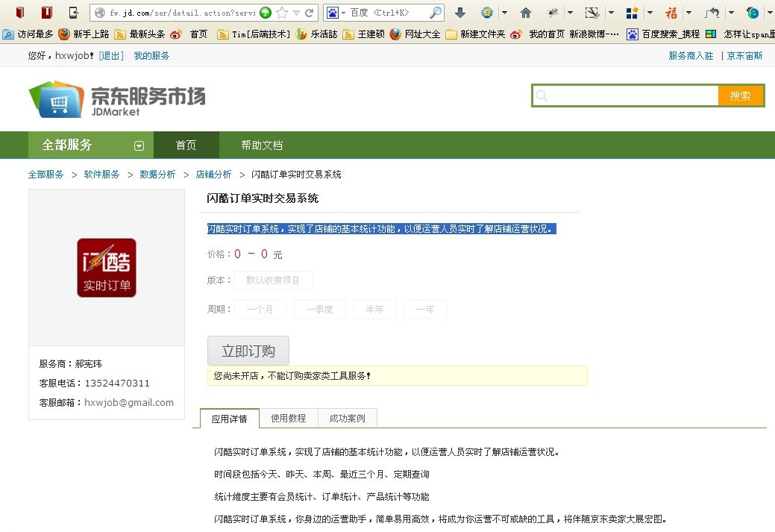The width and height of the screenshot is (775, 532).
Task: Select the 一个月 period option
Action: point(260,309)
